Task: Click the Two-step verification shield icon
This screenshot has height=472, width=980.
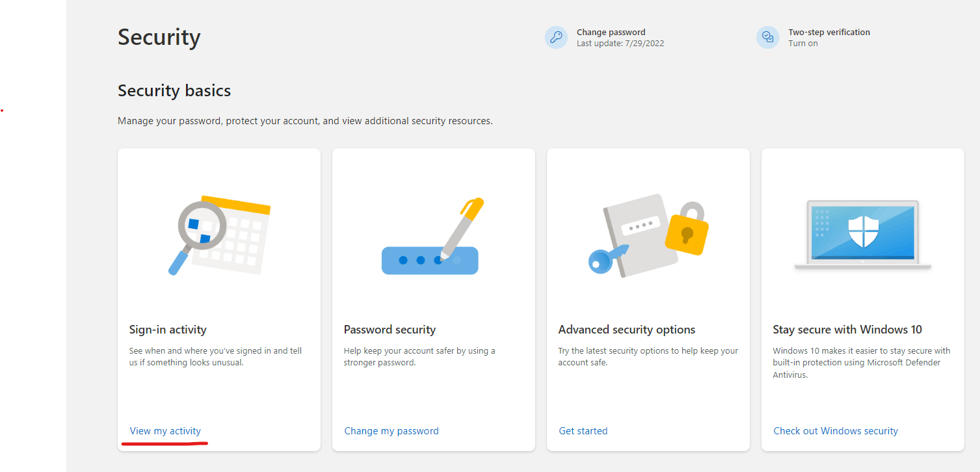Action: click(768, 37)
